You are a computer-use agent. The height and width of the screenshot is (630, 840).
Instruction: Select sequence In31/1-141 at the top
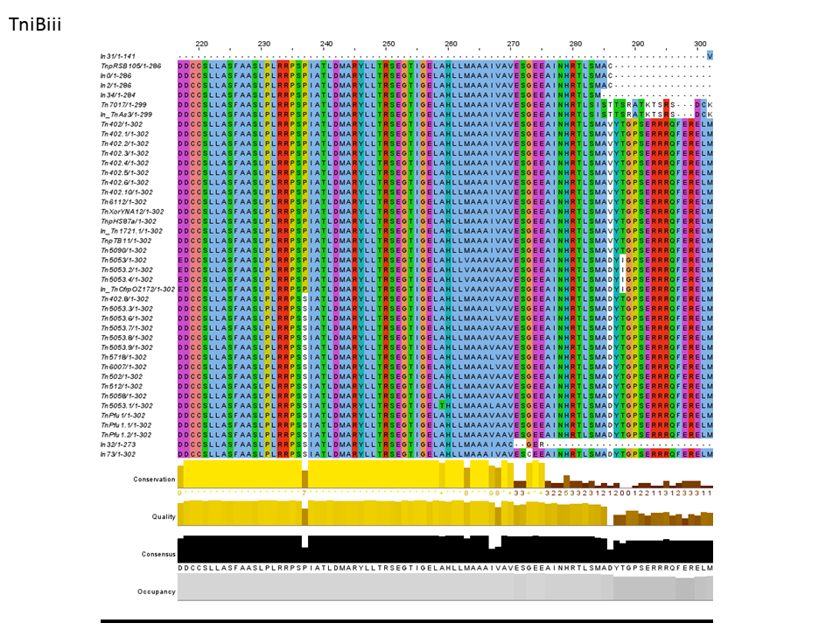coord(117,56)
